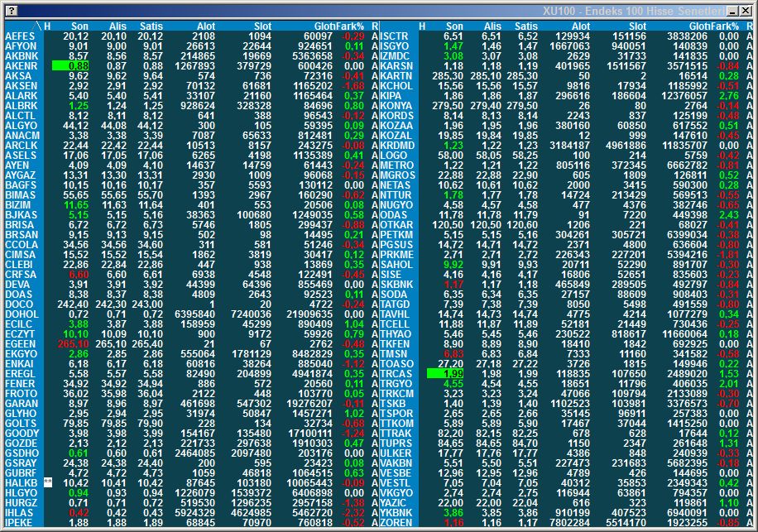Click highlighted green 0,88 price of AKENR

[70, 65]
